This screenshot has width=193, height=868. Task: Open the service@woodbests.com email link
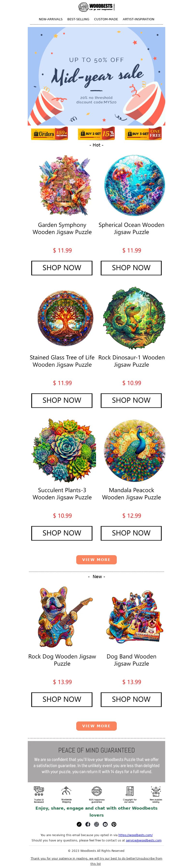tap(144, 840)
